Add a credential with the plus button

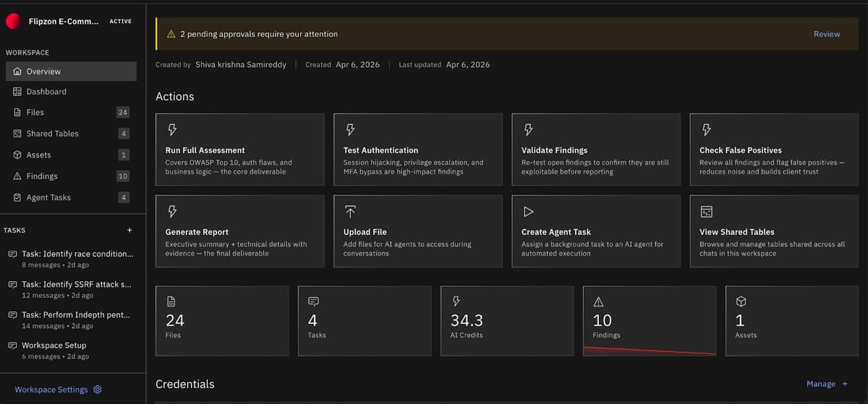pos(844,384)
